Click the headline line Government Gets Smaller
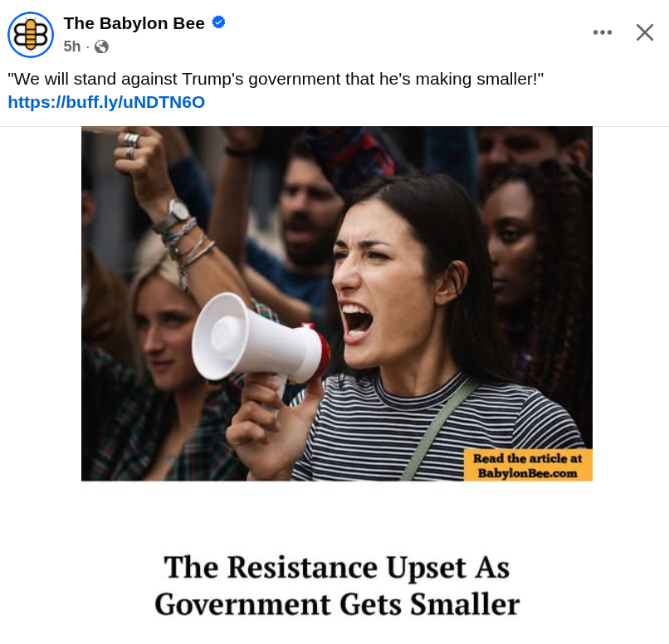 click(337, 605)
